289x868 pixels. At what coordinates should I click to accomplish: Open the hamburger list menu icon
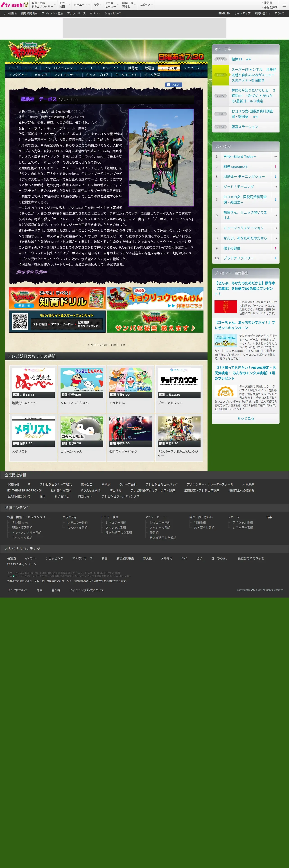pos(284,5)
